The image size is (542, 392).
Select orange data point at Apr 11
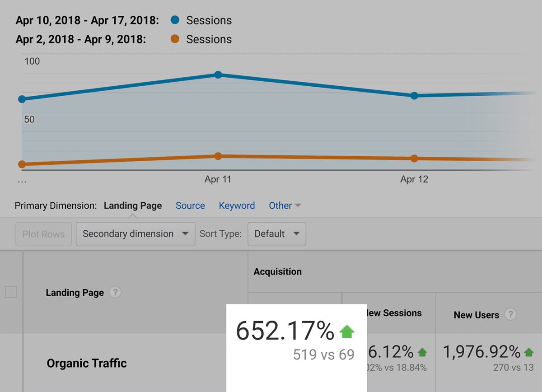point(218,156)
